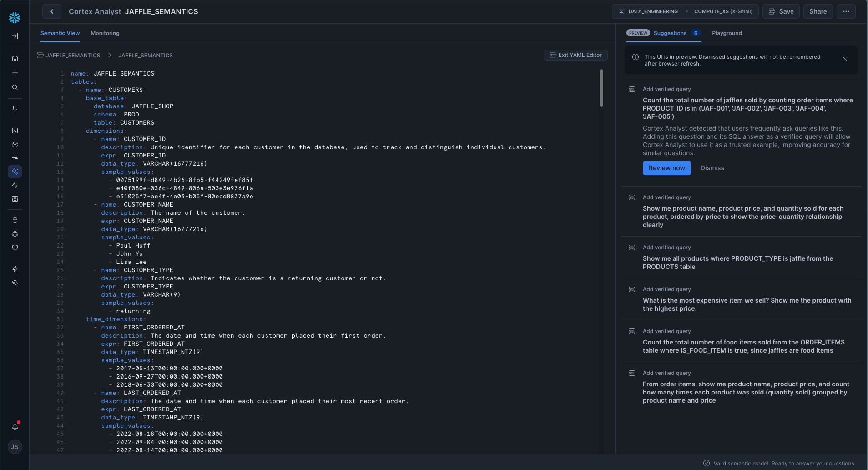The width and height of the screenshot is (868, 470).
Task: Go to Home in the sidebar
Action: [15, 58]
